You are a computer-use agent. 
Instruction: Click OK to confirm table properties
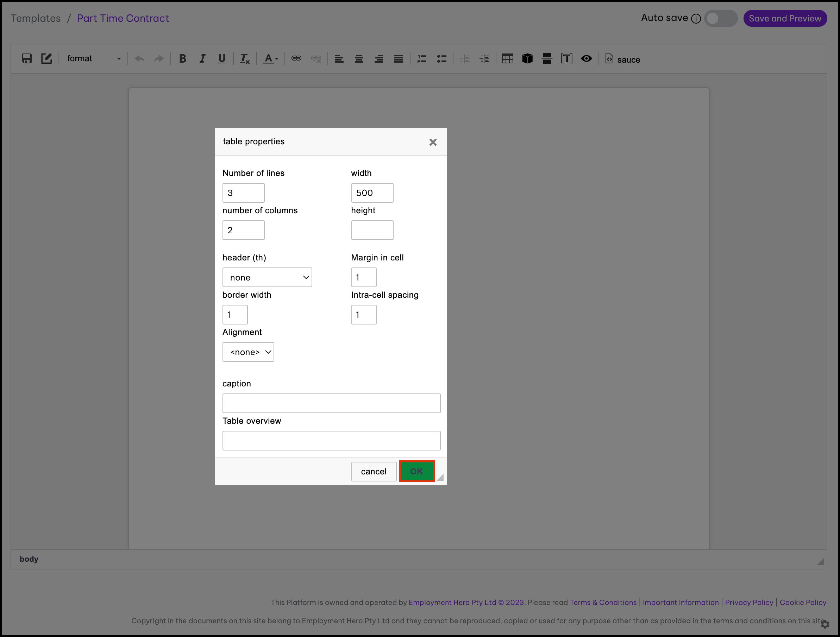(416, 471)
